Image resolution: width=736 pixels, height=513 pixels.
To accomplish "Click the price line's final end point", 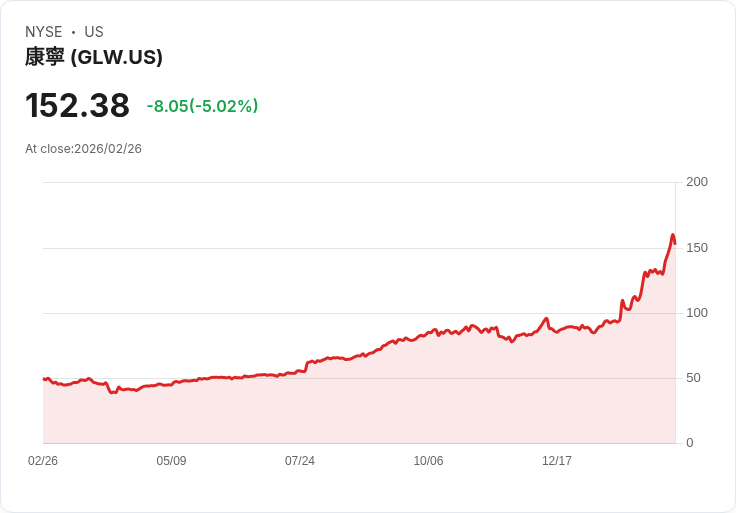I will tap(675, 244).
